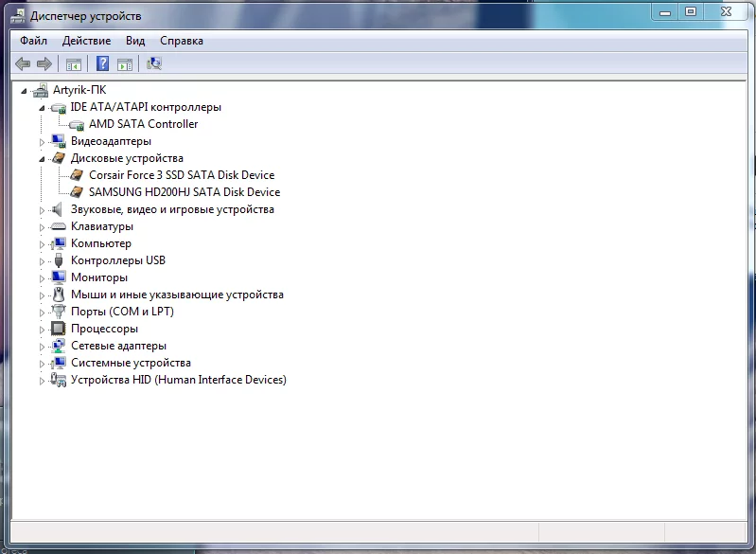Collapse the Дисковые устройства node
The image size is (756, 554).
tap(42, 159)
